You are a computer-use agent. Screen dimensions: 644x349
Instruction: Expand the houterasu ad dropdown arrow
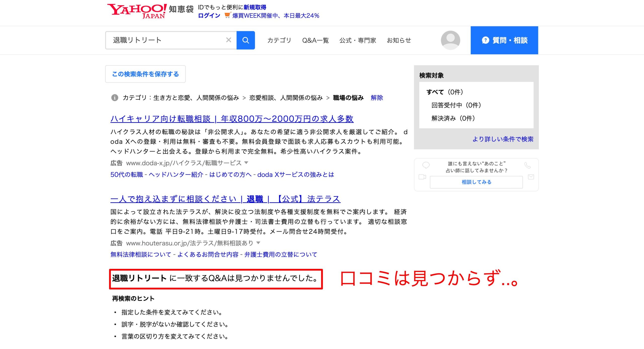coord(258,243)
